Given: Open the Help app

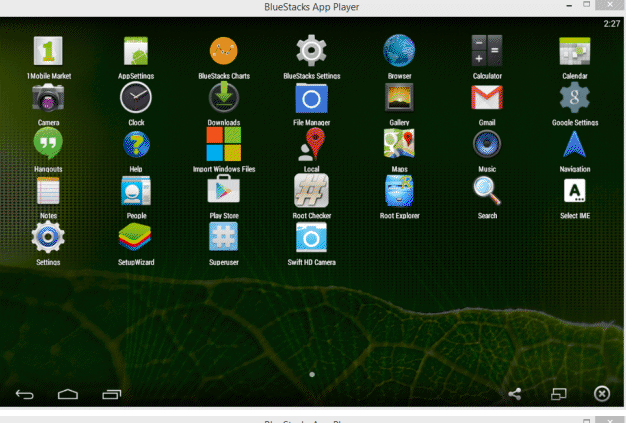Looking at the screenshot, I should pos(136,144).
